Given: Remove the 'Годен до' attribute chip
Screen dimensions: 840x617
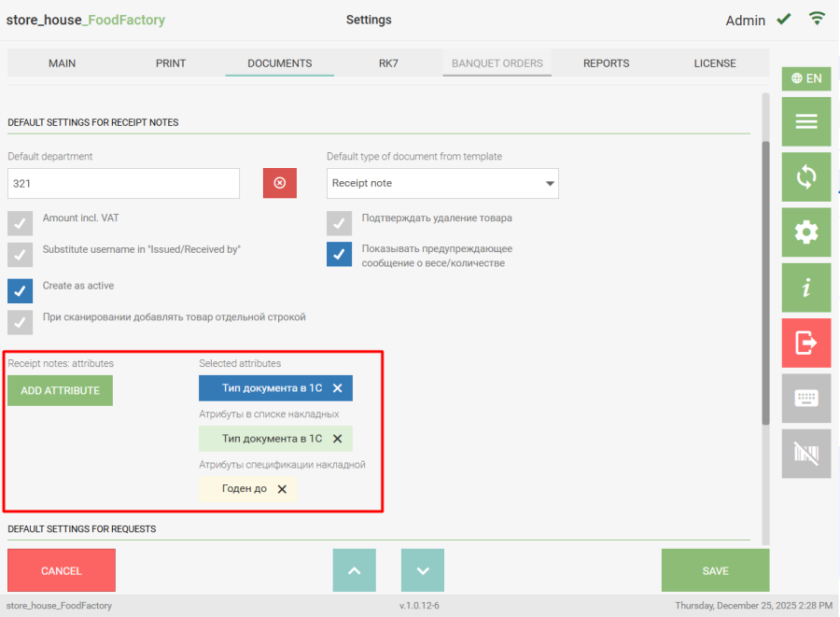Looking at the screenshot, I should (x=282, y=488).
